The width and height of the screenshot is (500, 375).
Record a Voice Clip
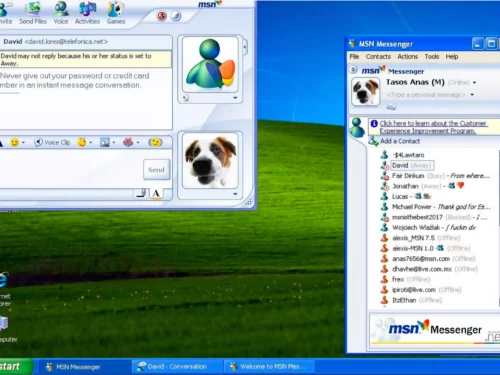[x=52, y=142]
